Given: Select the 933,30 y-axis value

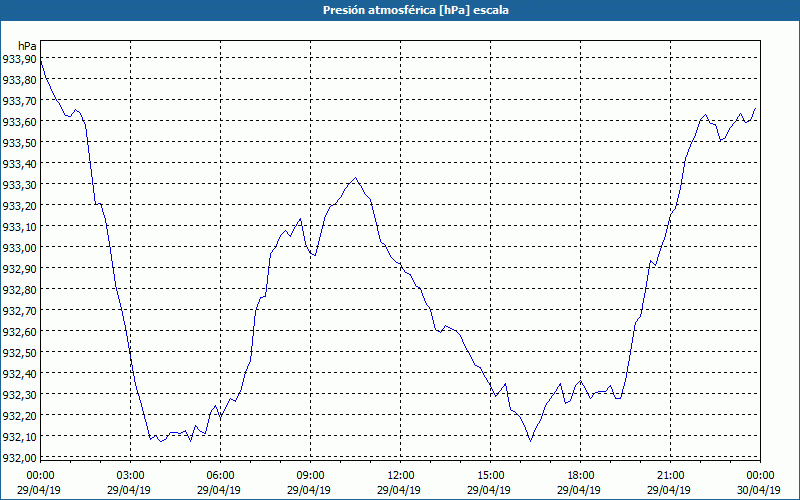Looking at the screenshot, I should point(19,185).
